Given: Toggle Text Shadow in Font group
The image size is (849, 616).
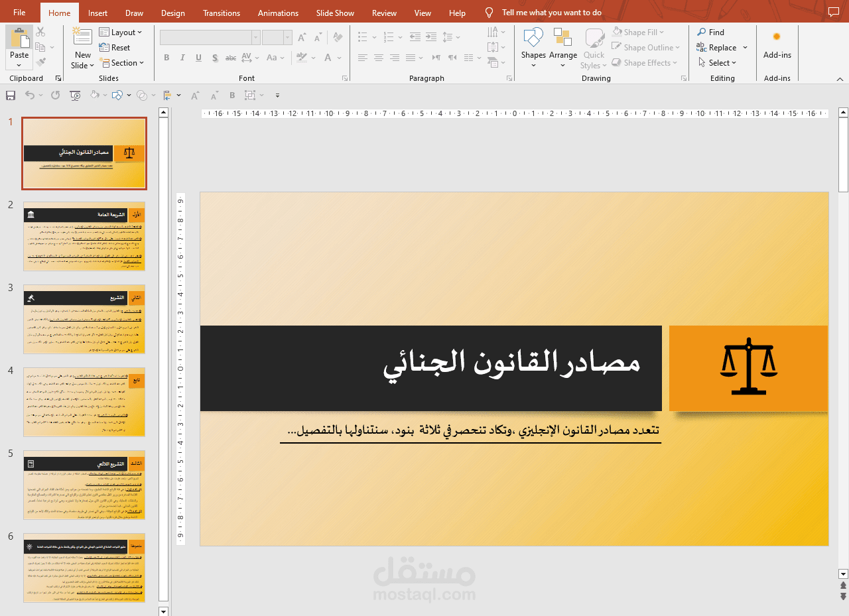Looking at the screenshot, I should pos(215,58).
